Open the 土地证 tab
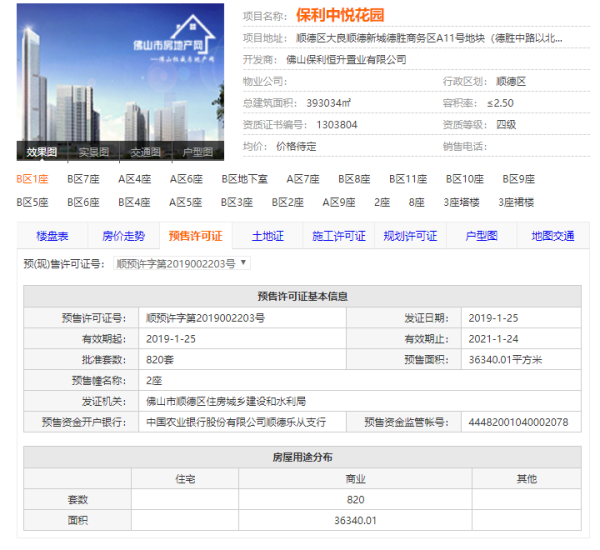 (x=267, y=236)
